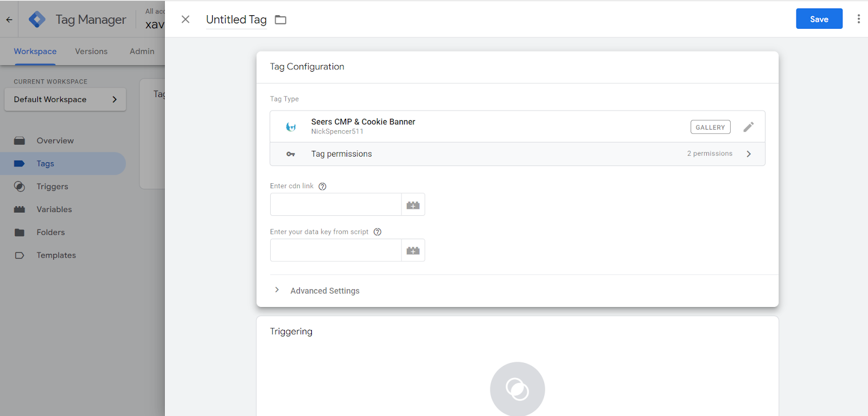
Task: Click the GALLERY badge
Action: click(710, 127)
